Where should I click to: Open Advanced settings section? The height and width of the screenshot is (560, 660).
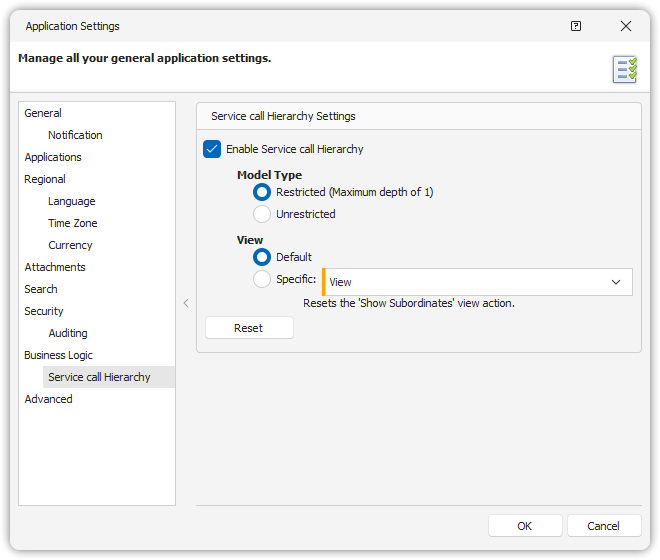pyautogui.click(x=48, y=399)
